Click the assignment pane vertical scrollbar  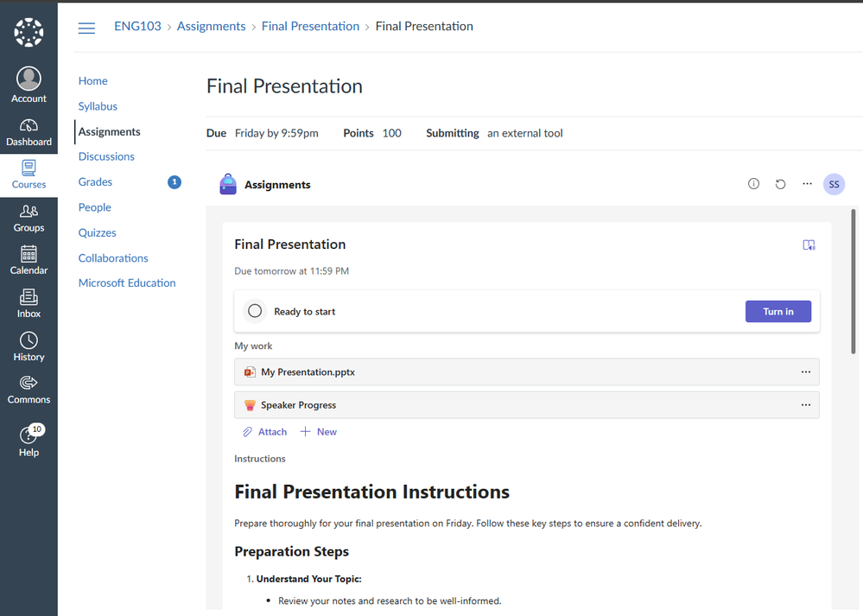[x=853, y=285]
